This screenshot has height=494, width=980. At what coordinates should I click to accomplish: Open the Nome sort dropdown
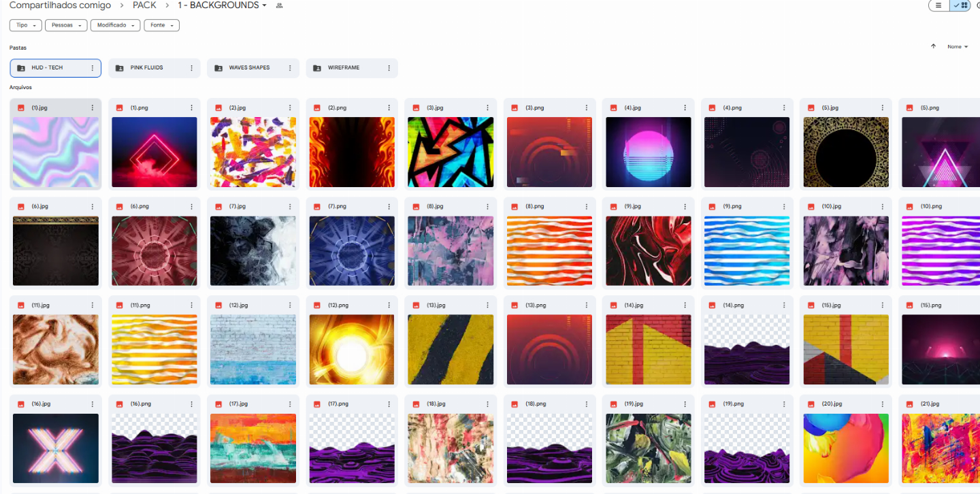coord(958,46)
